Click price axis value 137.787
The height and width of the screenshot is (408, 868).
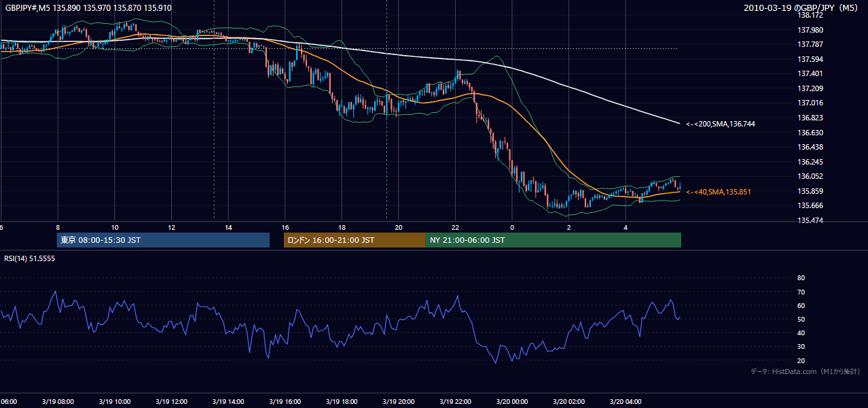tap(810, 44)
